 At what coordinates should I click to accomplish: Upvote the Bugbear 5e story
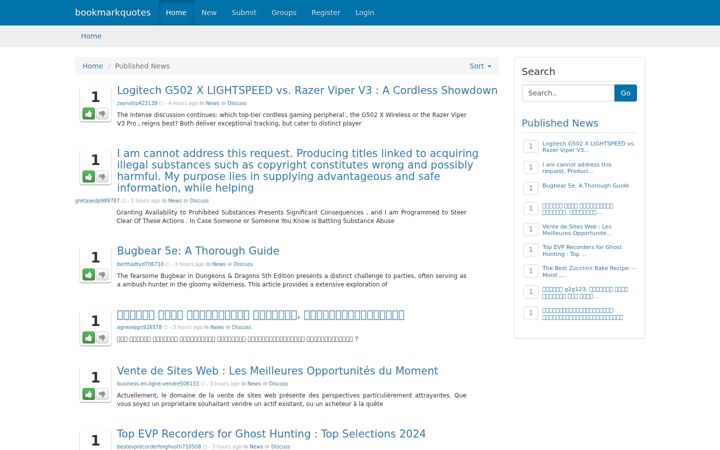[89, 275]
